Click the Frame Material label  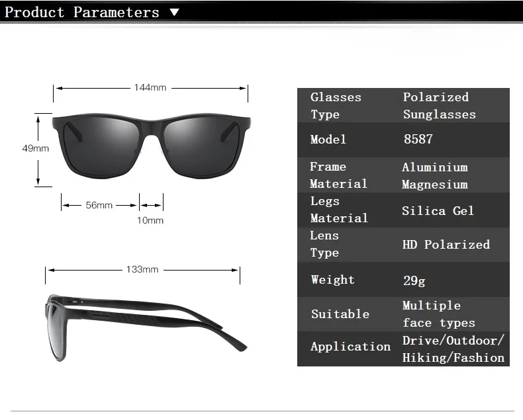click(338, 175)
